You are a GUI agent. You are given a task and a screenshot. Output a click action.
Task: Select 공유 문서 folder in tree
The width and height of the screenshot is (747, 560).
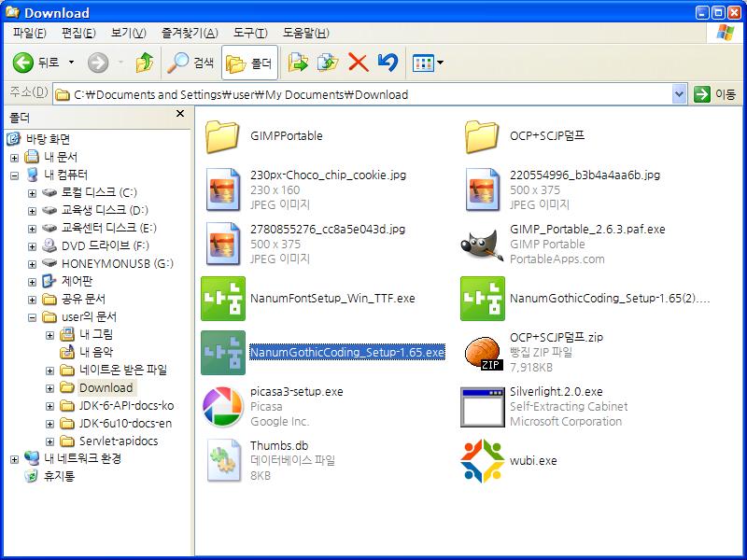83,299
